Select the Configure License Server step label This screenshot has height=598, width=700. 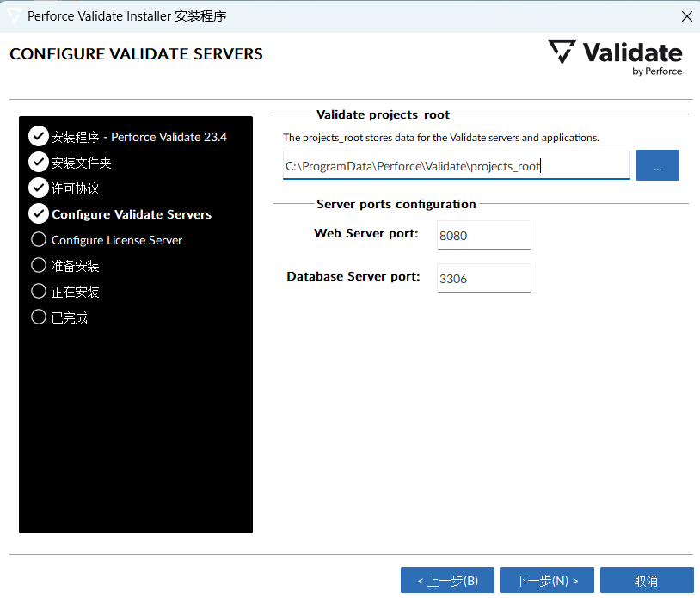117,240
